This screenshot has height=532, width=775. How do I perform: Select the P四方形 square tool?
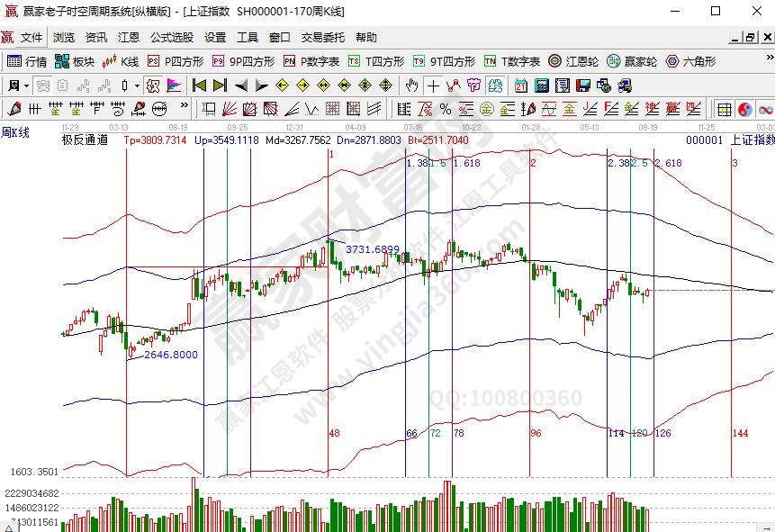click(176, 61)
